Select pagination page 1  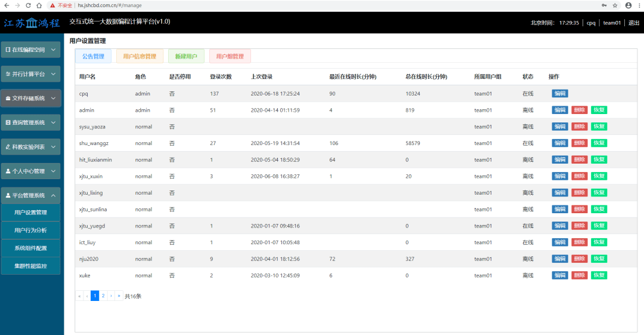point(95,296)
